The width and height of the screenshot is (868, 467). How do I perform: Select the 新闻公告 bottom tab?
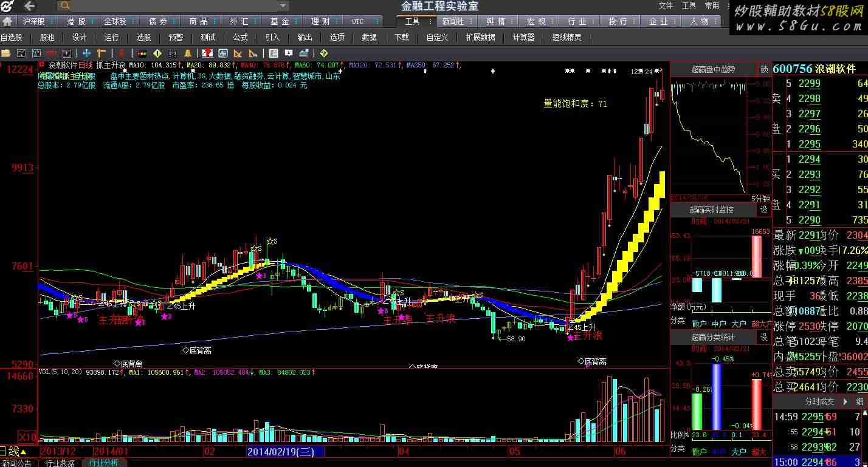pyautogui.click(x=16, y=463)
